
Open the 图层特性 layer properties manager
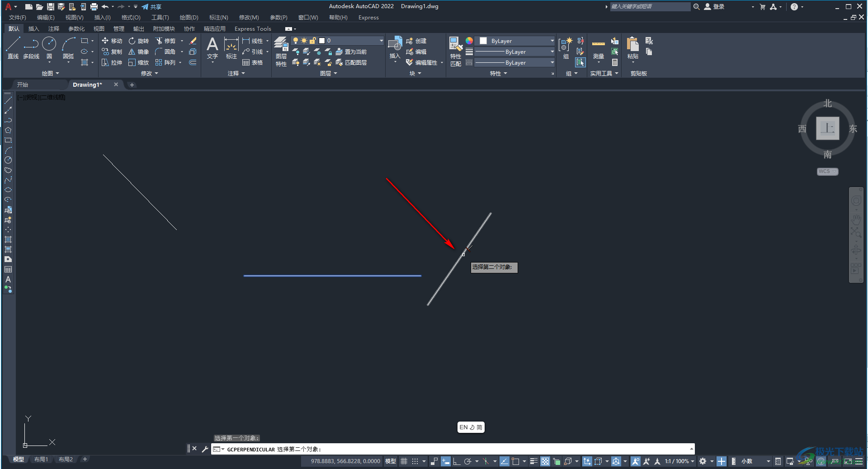281,51
